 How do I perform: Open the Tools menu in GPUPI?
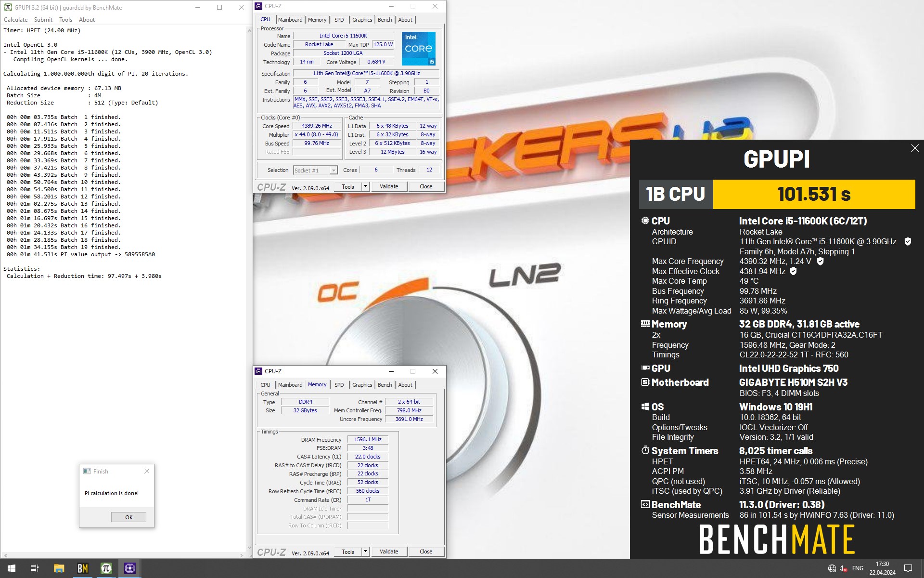65,20
